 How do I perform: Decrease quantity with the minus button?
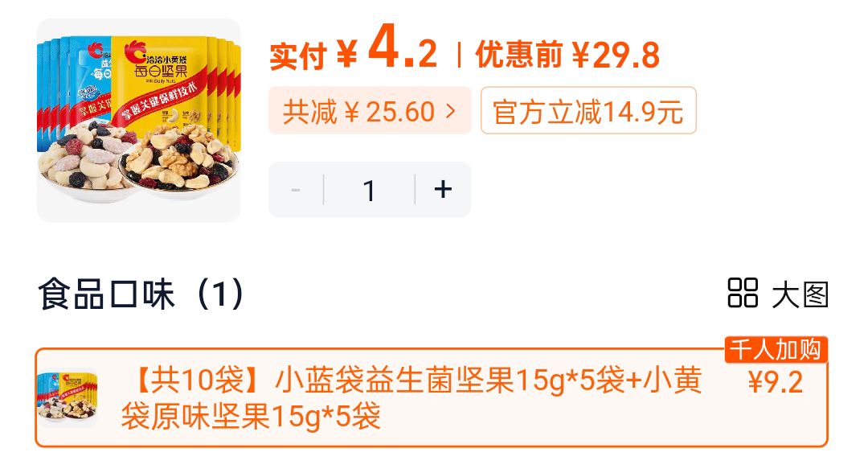coord(296,189)
